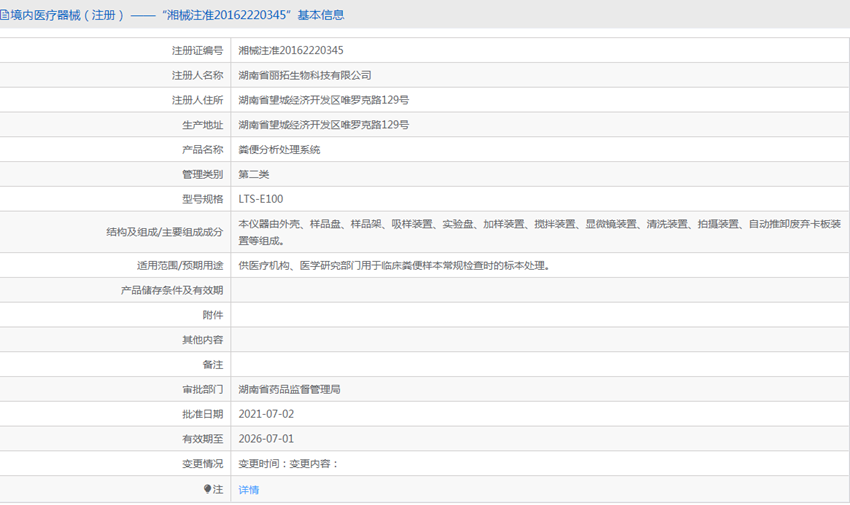
Task: Select registrant name 湖南省丽拓生物科技有限公司
Action: tap(305, 75)
